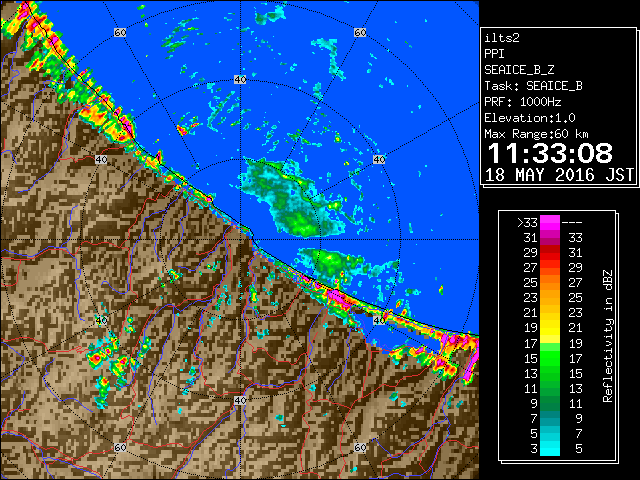This screenshot has height=480, width=640.
Task: Click the '60' range ring label in the northwest sea area
Action: (x=120, y=32)
